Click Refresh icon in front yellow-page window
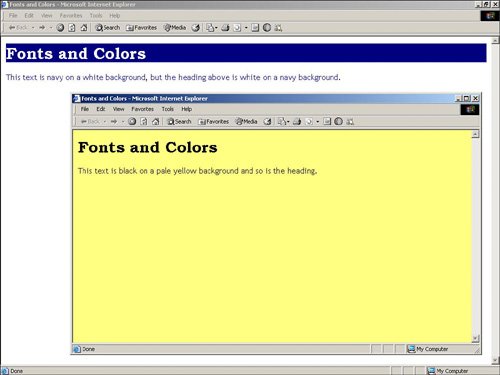 tap(144, 122)
